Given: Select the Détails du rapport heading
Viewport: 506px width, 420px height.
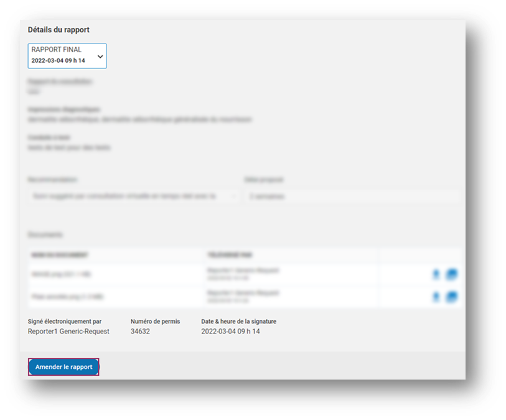Looking at the screenshot, I should [59, 30].
